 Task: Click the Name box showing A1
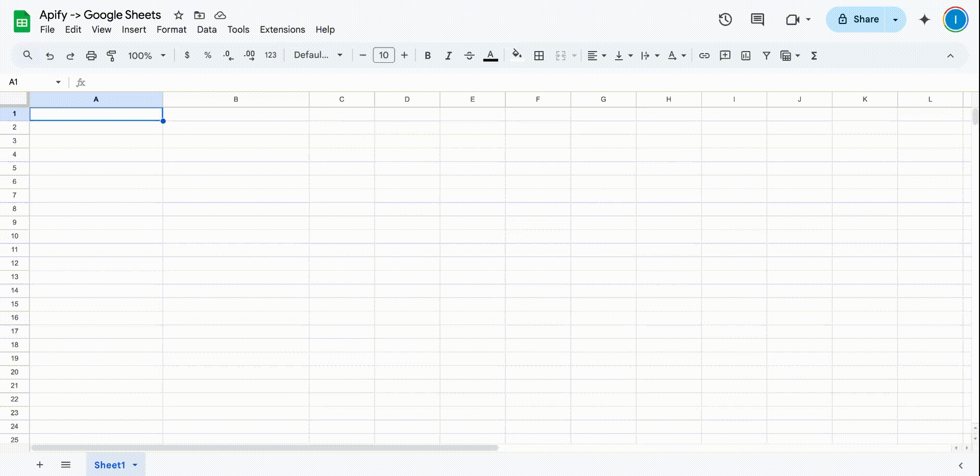[35, 82]
